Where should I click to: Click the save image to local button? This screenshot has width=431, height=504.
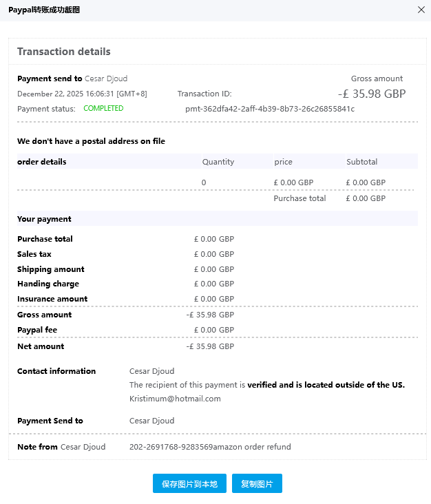[x=189, y=484]
